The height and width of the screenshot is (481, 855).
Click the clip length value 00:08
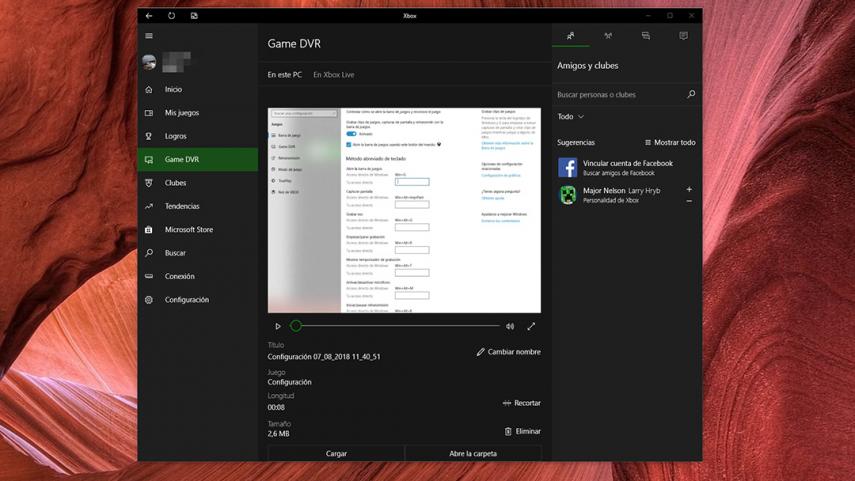point(276,407)
